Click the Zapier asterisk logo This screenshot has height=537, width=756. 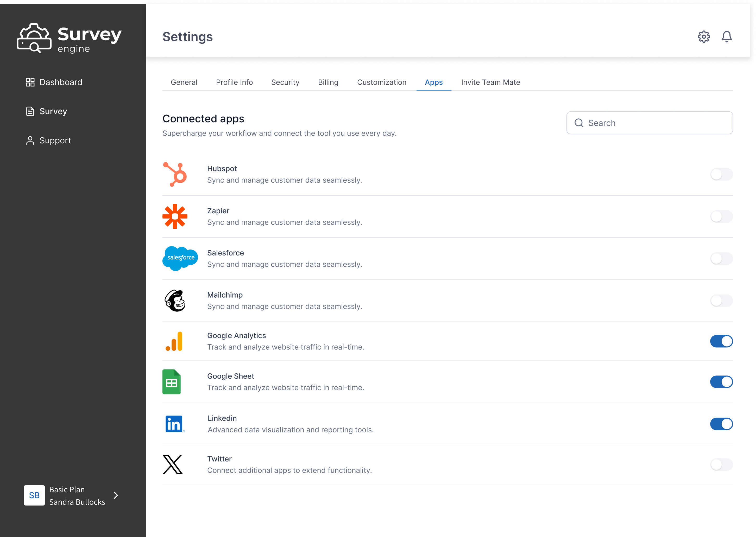pyautogui.click(x=175, y=216)
